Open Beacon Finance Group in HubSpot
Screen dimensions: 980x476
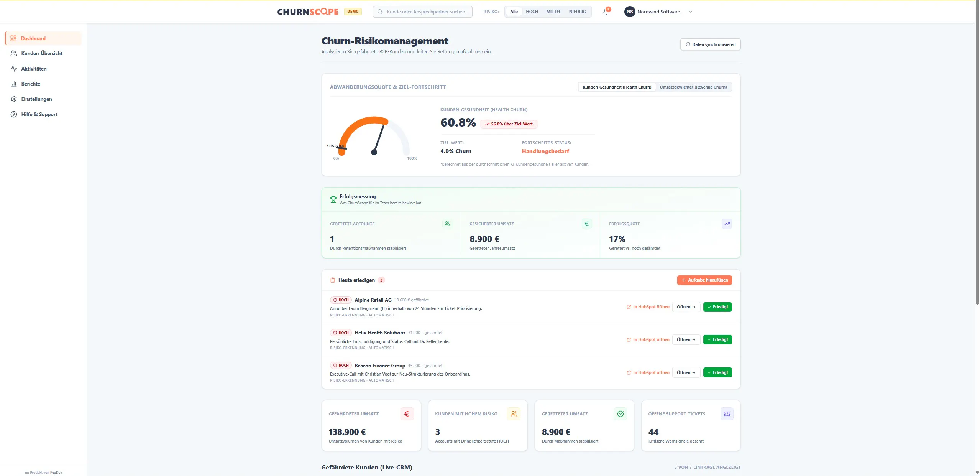[x=648, y=372]
